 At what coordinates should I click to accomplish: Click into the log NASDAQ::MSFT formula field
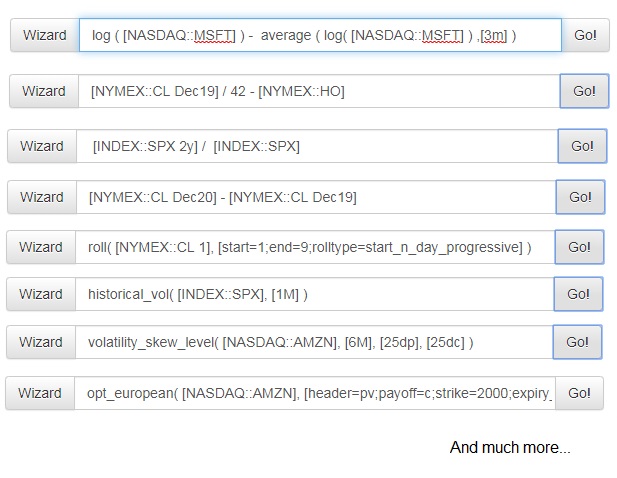[320, 35]
